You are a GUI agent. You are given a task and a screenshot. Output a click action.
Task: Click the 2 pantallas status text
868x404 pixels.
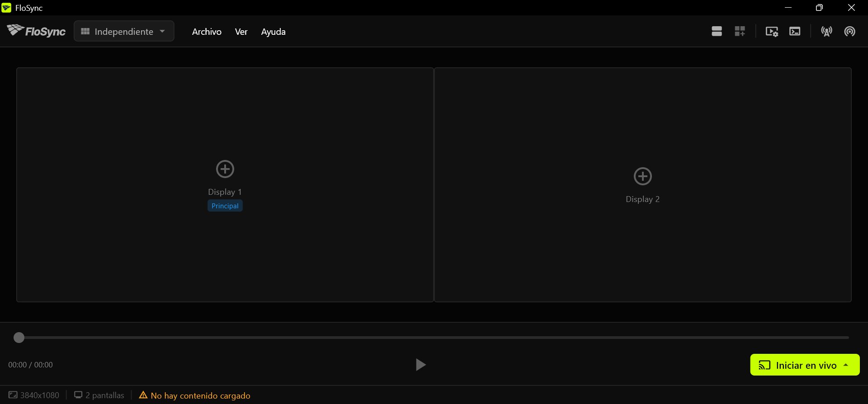pos(105,395)
